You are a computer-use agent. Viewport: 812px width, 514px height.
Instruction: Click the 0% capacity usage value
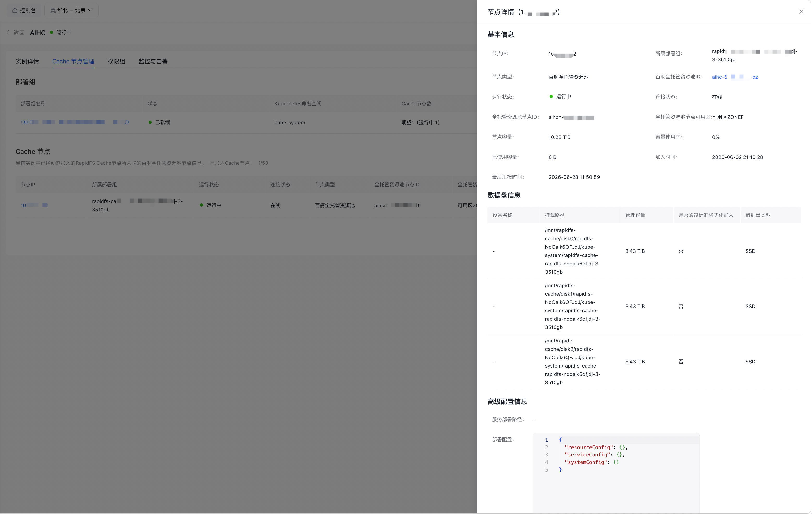click(716, 137)
